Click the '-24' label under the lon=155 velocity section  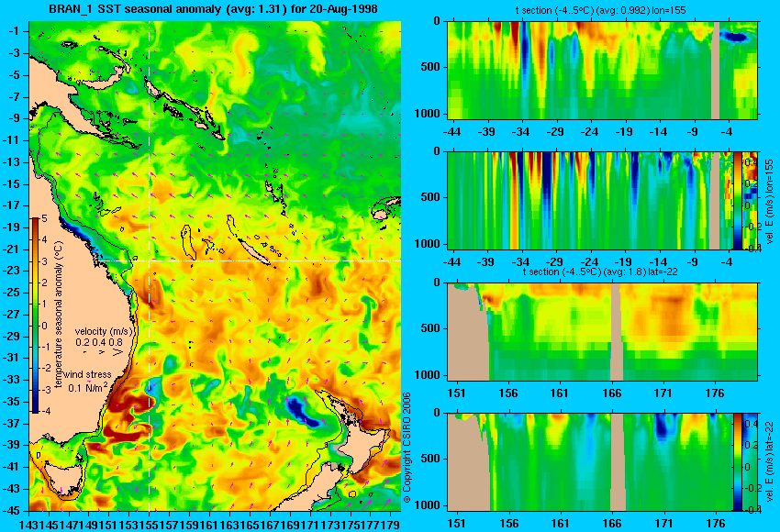tap(589, 262)
